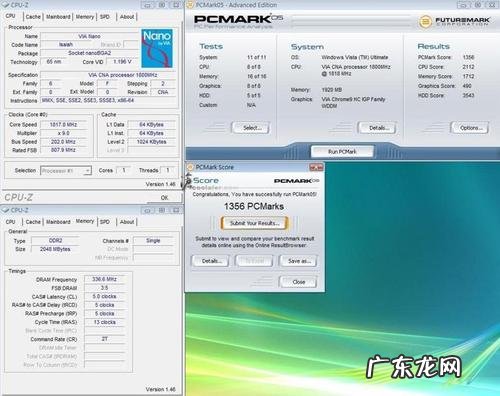Click the PCMark Score dialog title icon
Screen dimensions: 500x396
pos(190,167)
